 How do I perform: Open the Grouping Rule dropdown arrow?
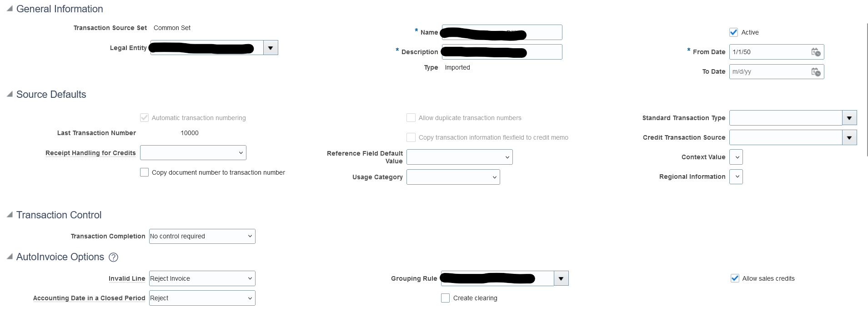pos(561,278)
